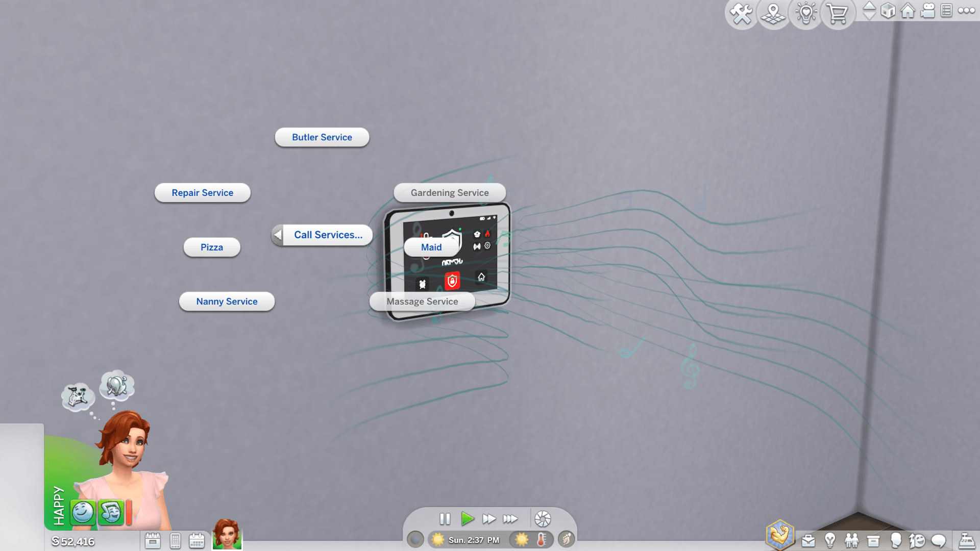Image resolution: width=980 pixels, height=551 pixels.
Task: Select Maid service option
Action: click(x=431, y=247)
